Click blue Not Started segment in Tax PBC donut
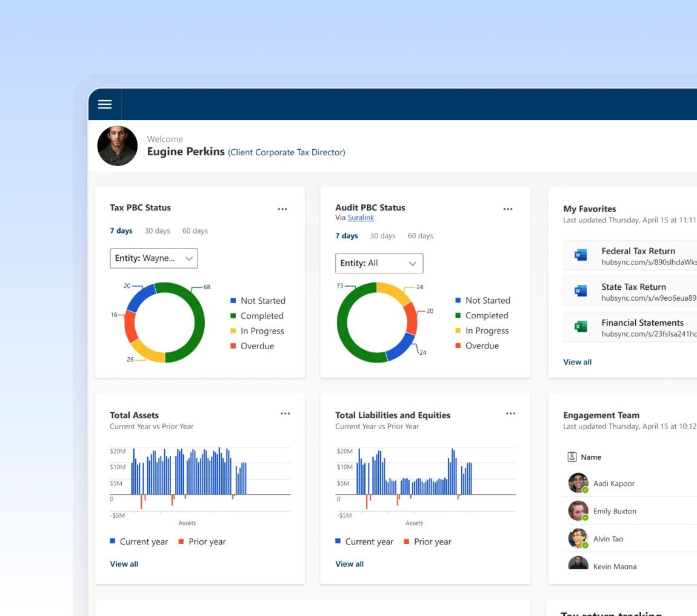The width and height of the screenshot is (697, 616). point(139,297)
